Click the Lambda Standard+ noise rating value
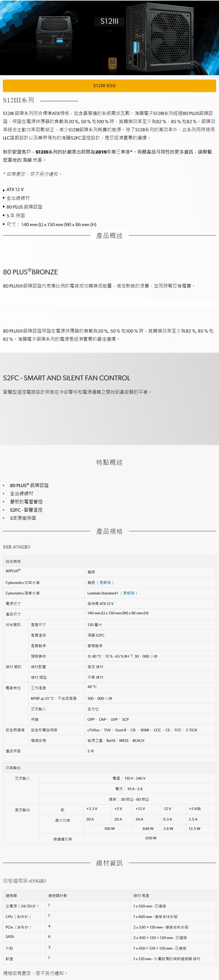The image size is (219, 980). (x=103, y=593)
